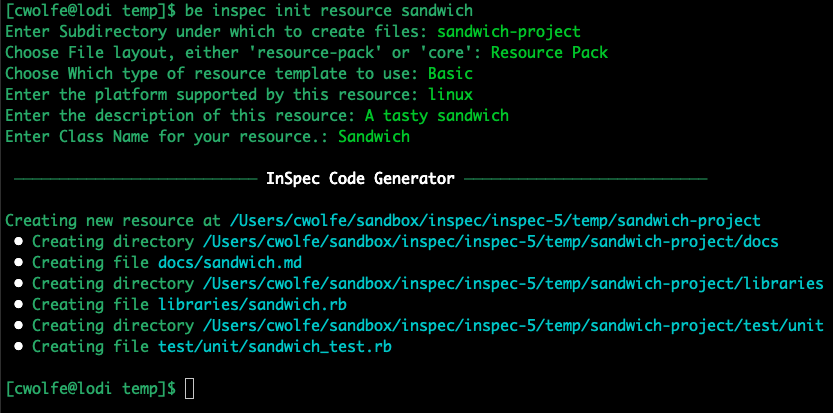Click the bullet before 'Creating file docs/sandwich.md'

(18, 263)
